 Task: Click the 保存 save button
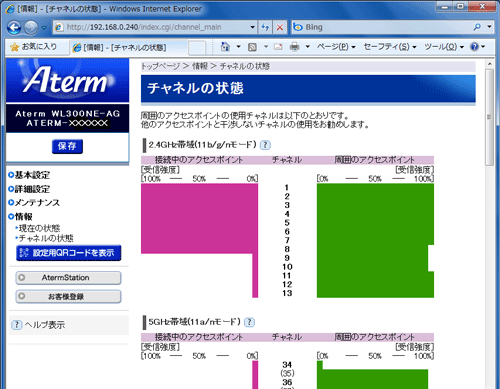point(67,146)
